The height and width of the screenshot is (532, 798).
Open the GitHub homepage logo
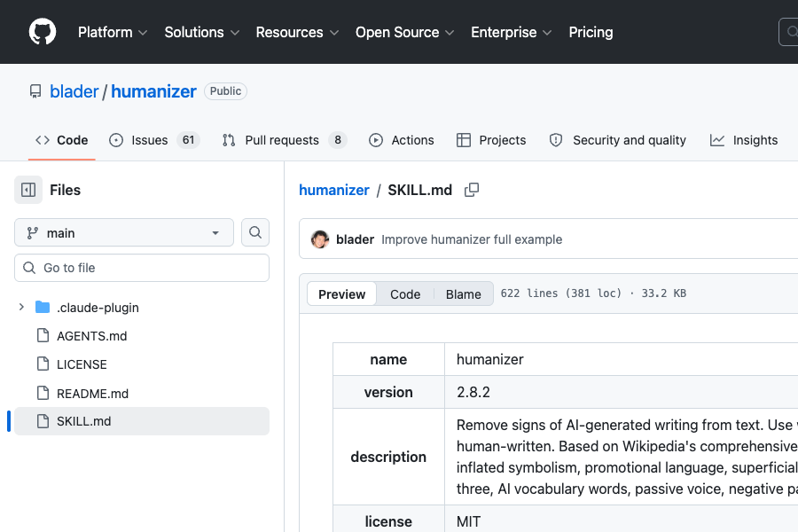[43, 32]
